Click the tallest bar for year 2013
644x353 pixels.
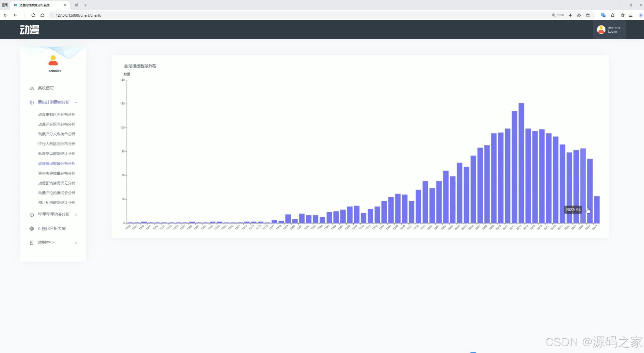tap(521, 163)
